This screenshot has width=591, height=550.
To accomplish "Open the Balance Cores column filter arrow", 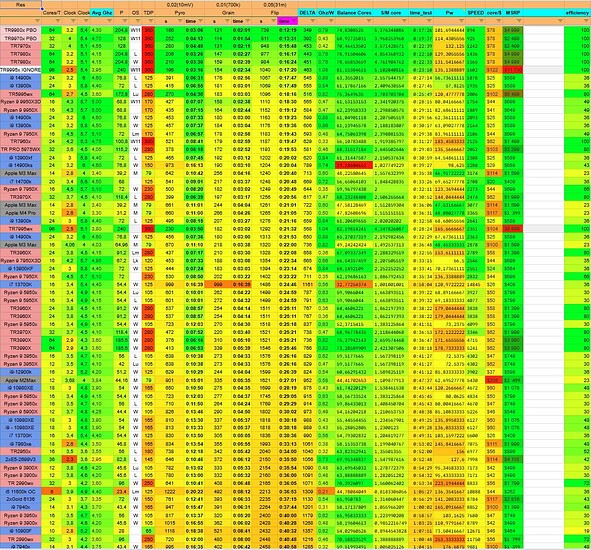I will (x=369, y=21).
